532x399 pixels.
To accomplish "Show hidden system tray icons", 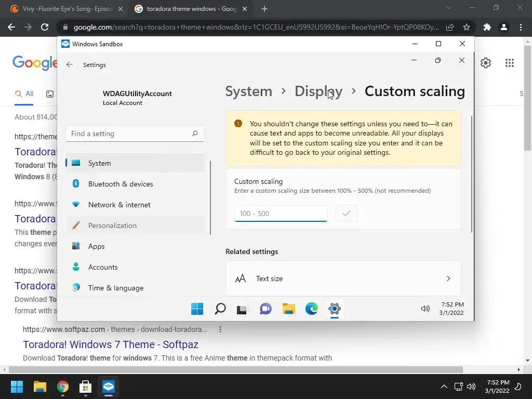I will point(444,387).
